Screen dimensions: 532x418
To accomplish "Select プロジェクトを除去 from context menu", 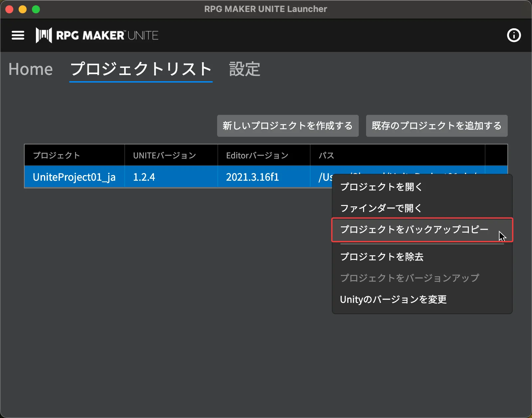I will point(382,257).
